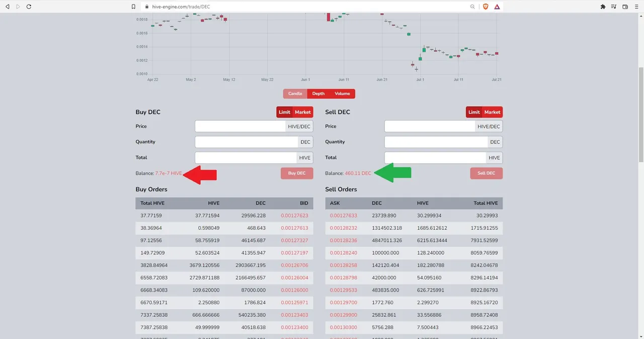644x339 pixels.
Task: Click the lock icon in the address bar
Action: (147, 7)
